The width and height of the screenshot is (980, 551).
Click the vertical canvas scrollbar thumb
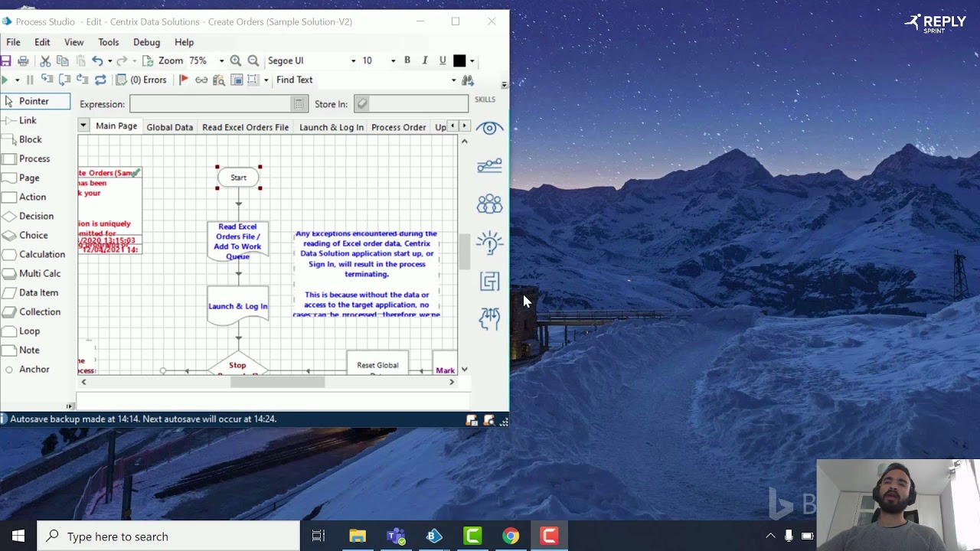(464, 252)
